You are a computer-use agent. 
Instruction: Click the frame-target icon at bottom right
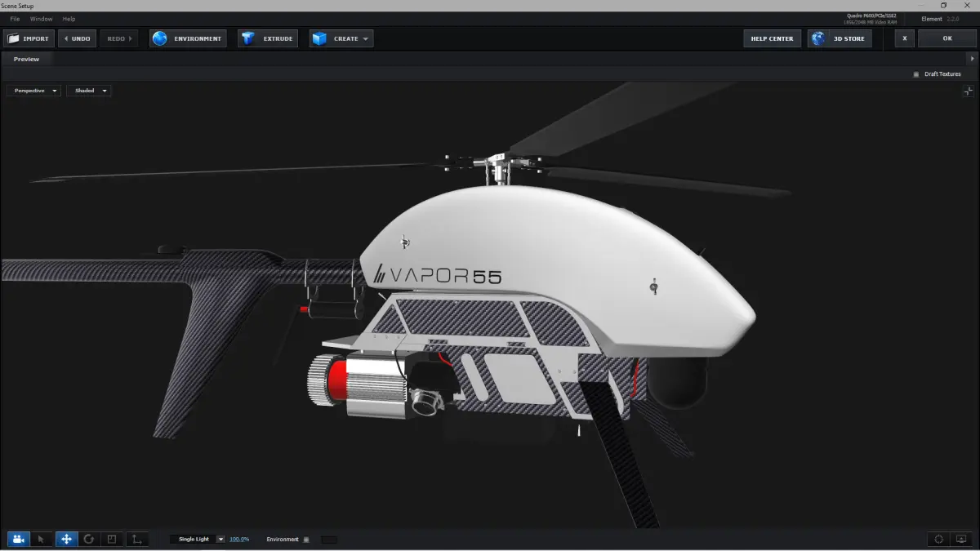(x=938, y=539)
